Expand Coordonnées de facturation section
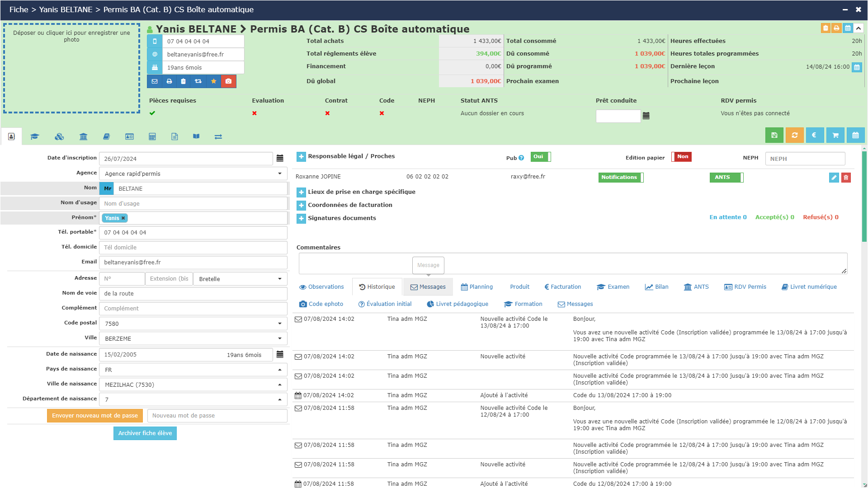 301,205
